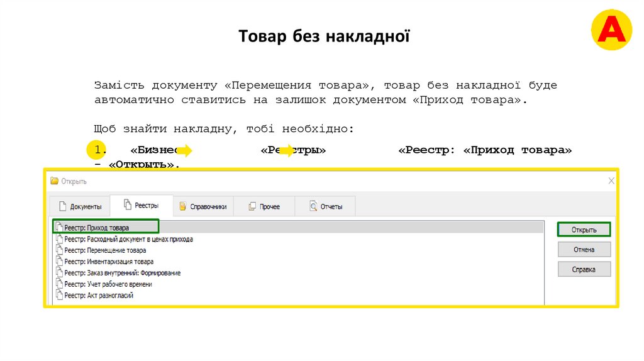Screen dimensions: 644x361
Task: Close the Открыть dialog window
Action: point(611,181)
